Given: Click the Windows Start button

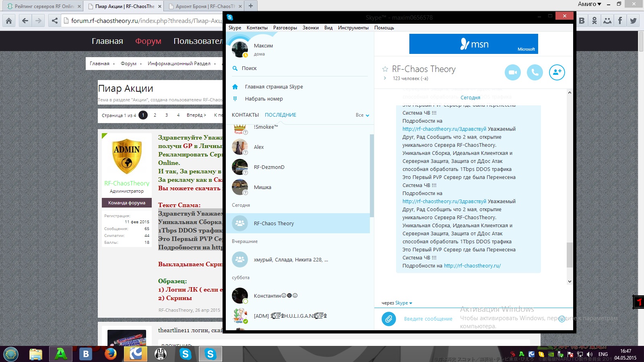Looking at the screenshot, I should (11, 354).
